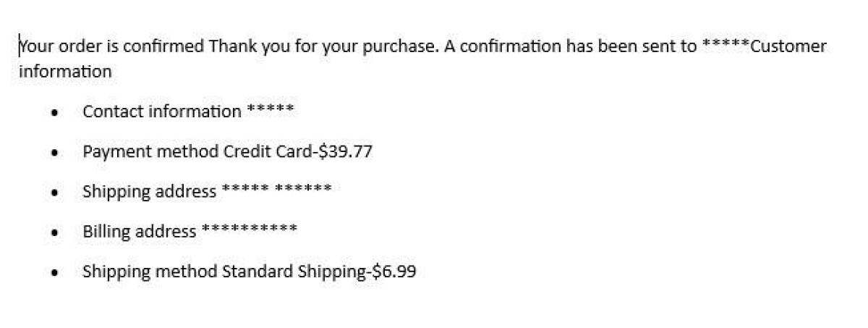This screenshot has height=328, width=868.
Task: Click the bullet beside Billing address
Action: point(54,233)
